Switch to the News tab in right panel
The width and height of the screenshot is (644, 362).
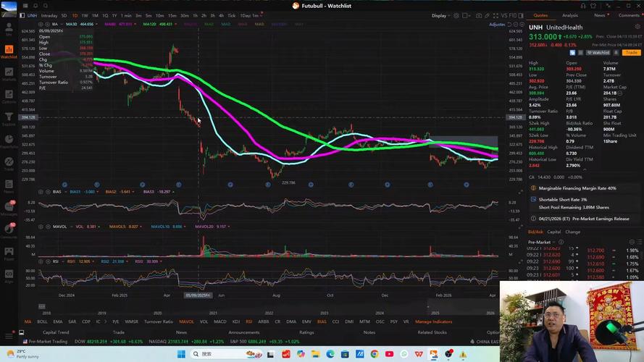point(600,15)
